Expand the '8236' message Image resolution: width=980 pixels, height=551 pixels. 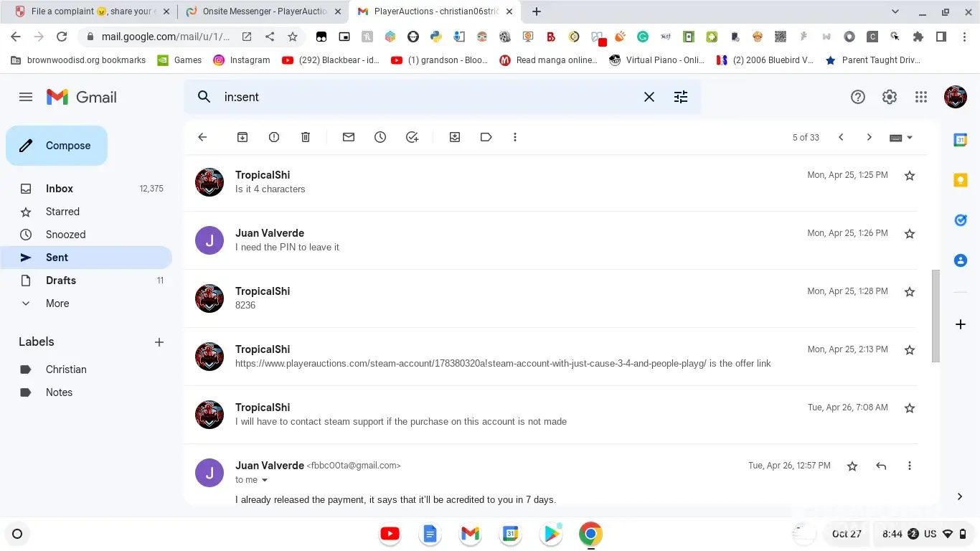551,298
